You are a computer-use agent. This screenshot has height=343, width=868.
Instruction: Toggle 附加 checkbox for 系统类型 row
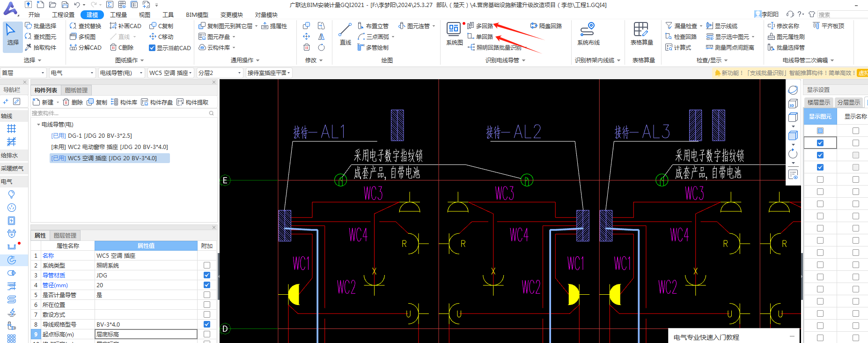[x=207, y=265]
